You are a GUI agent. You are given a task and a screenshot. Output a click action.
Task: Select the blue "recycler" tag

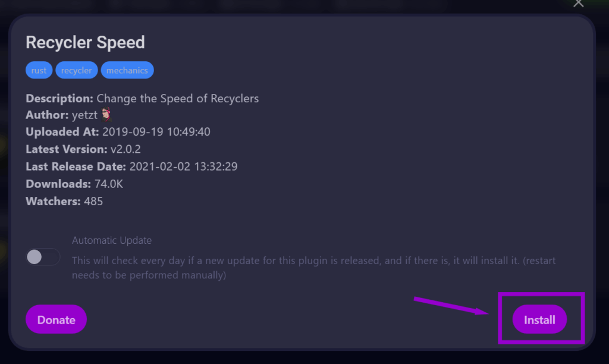pyautogui.click(x=77, y=70)
